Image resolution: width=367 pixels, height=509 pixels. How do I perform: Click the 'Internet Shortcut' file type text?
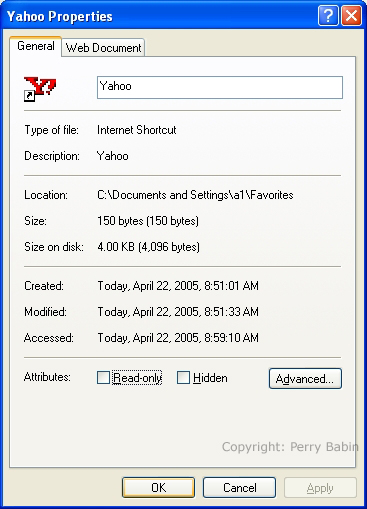(137, 130)
